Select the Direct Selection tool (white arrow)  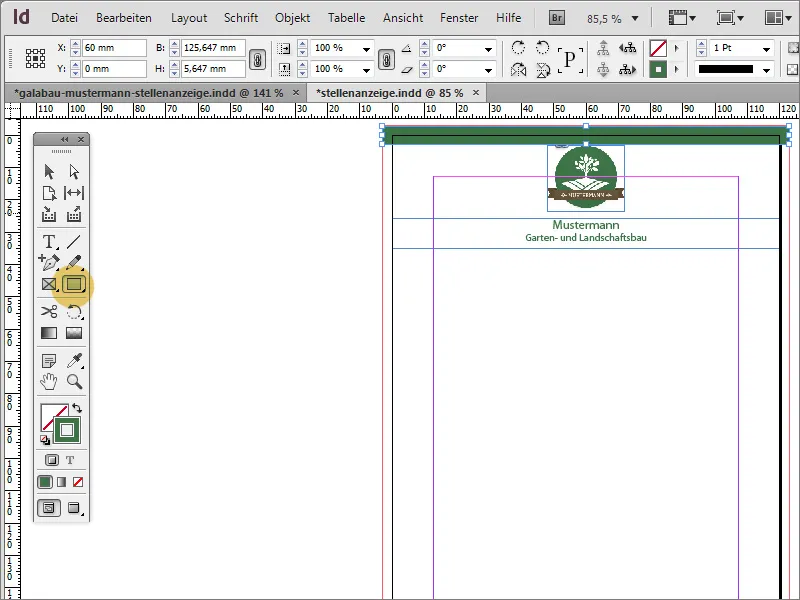click(x=74, y=171)
